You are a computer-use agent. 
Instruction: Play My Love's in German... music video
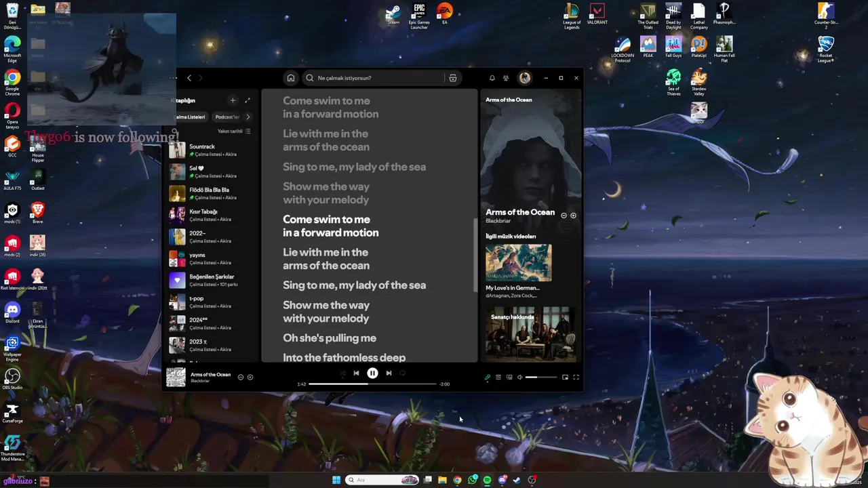click(x=519, y=263)
